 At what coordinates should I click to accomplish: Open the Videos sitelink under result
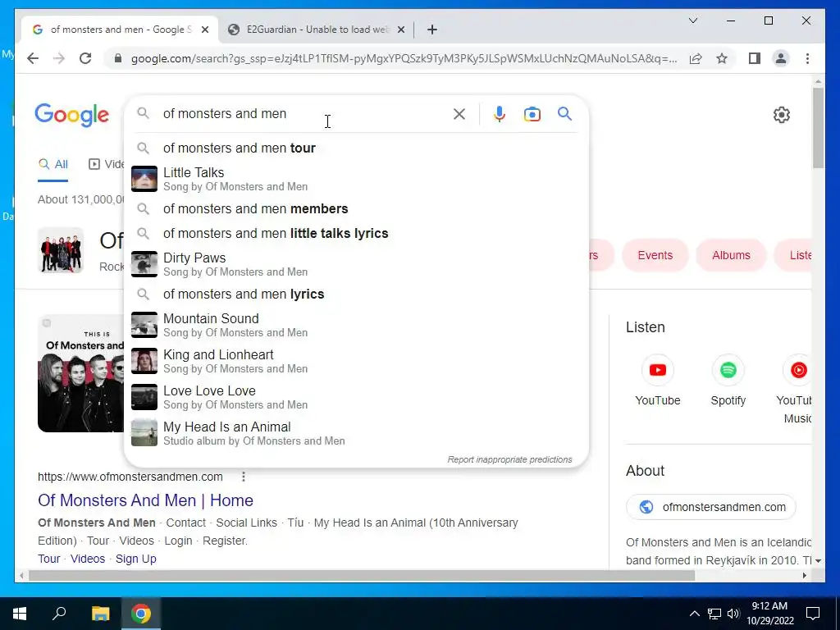(x=87, y=559)
